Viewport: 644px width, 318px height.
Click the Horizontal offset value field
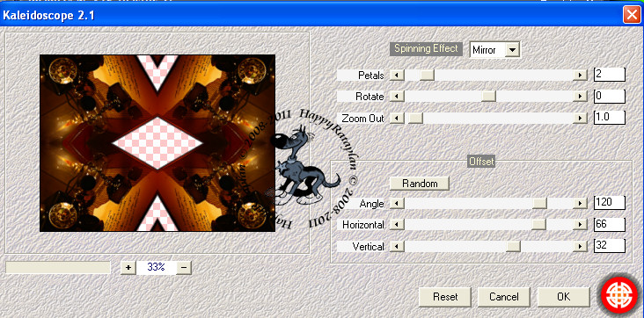610,225
